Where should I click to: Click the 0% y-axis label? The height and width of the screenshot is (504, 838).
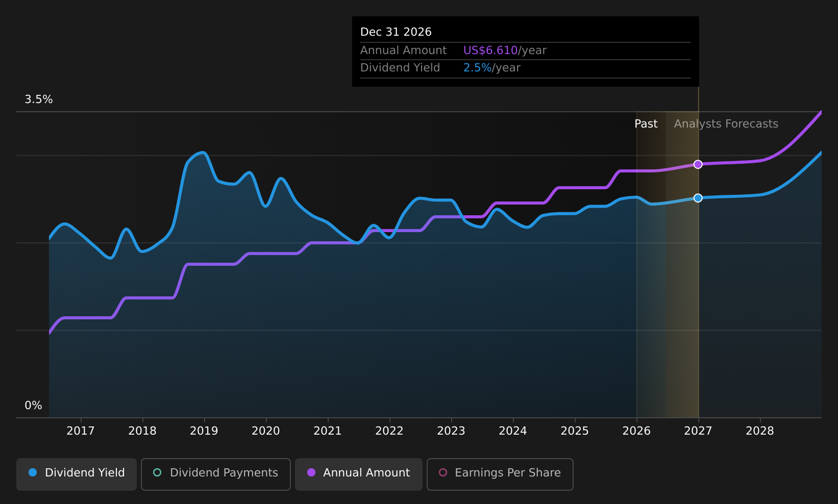click(x=34, y=406)
